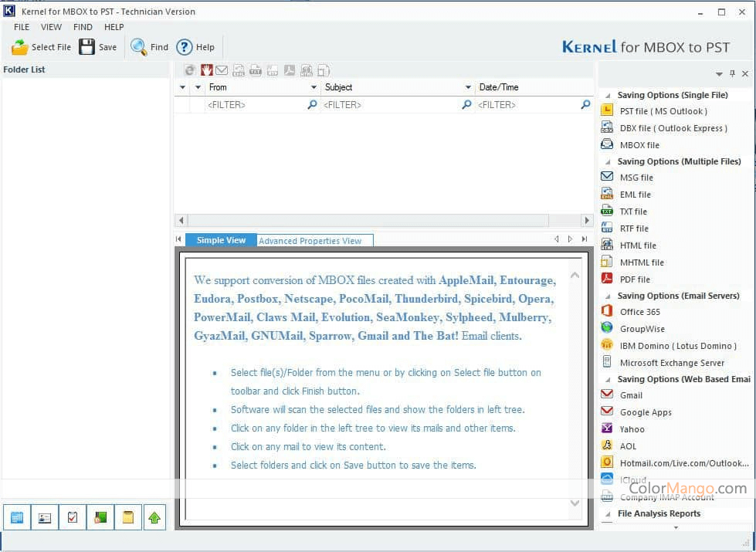Choose PST file (MS Outlook) saving option
The height and width of the screenshot is (552, 756).
coord(663,111)
